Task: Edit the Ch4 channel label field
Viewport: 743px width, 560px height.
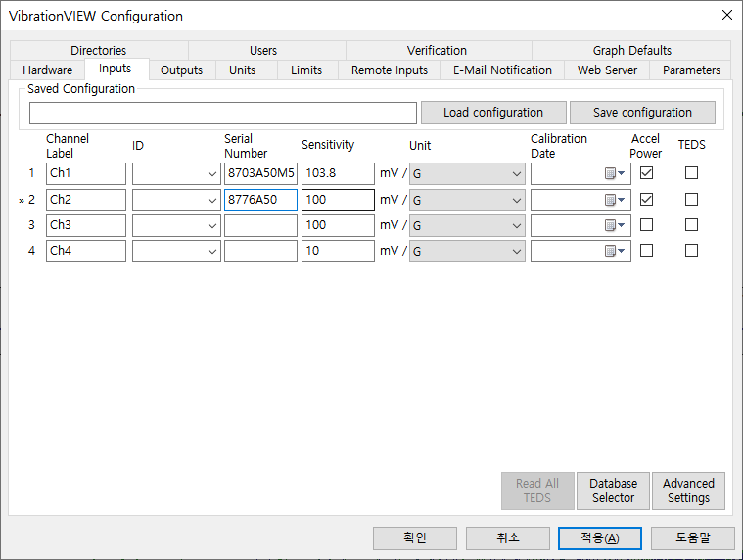Action: 86,251
